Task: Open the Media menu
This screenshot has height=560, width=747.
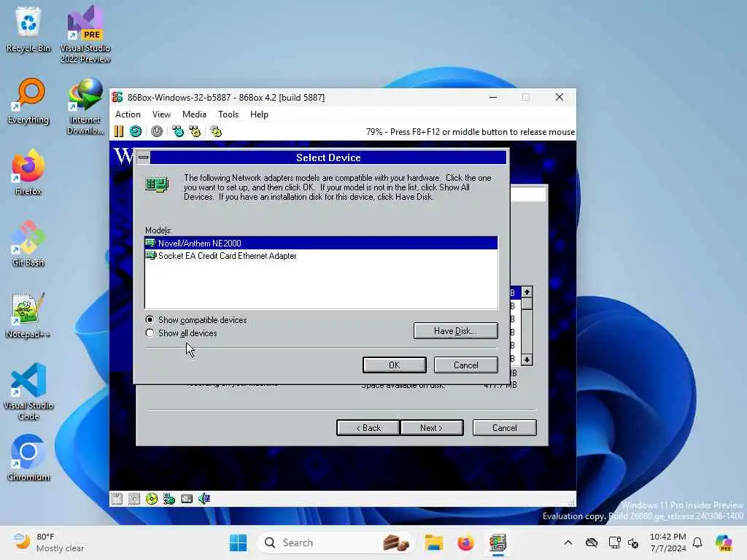Action: pyautogui.click(x=194, y=114)
